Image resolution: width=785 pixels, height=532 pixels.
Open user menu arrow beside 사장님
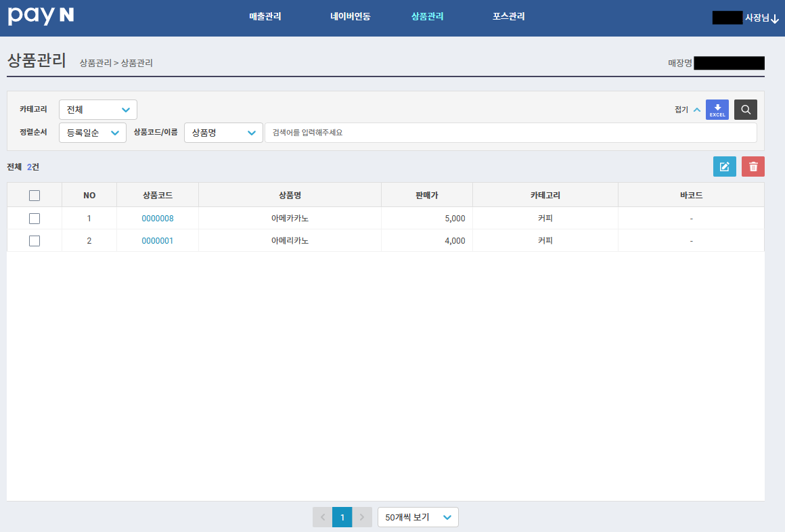[774, 19]
